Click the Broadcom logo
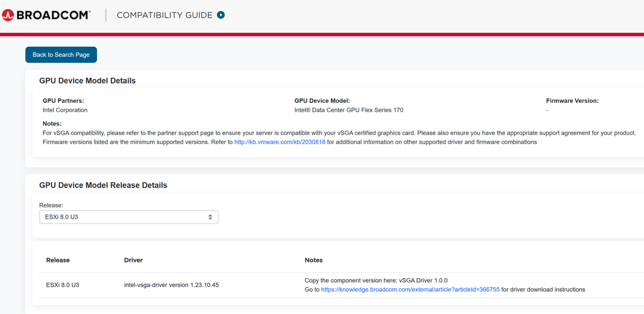 pos(46,15)
